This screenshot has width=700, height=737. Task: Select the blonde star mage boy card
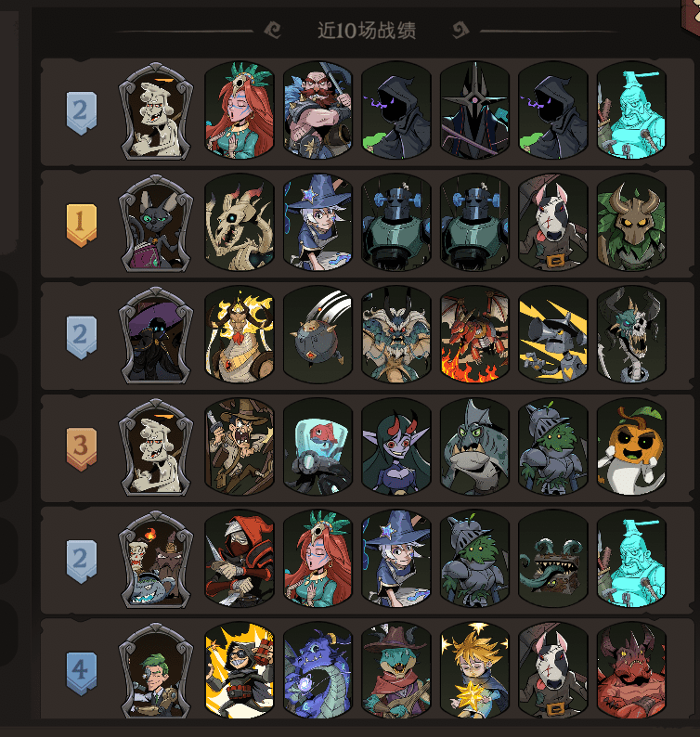[x=474, y=670]
